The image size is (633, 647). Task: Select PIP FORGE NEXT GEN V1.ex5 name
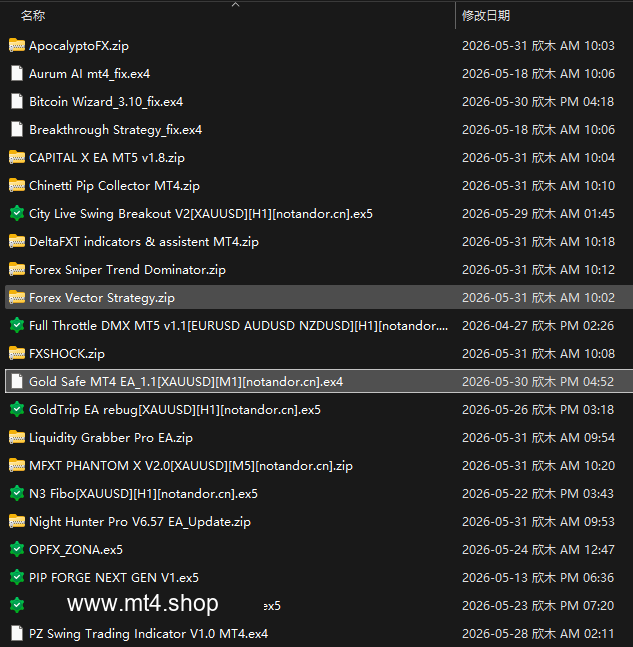(x=114, y=578)
